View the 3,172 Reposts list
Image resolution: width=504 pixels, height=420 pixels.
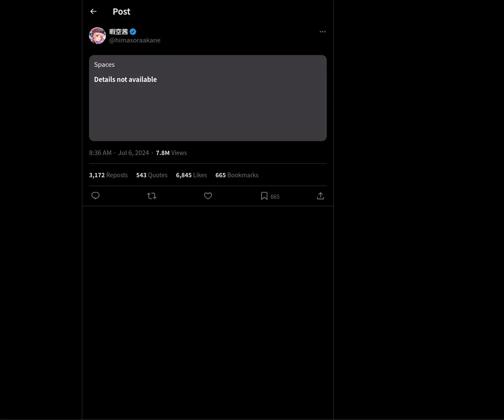pyautogui.click(x=108, y=175)
